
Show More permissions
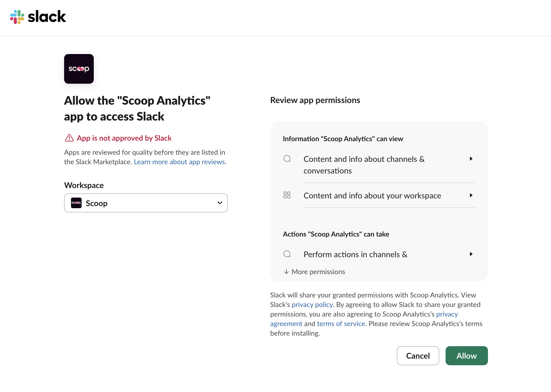tap(318, 272)
